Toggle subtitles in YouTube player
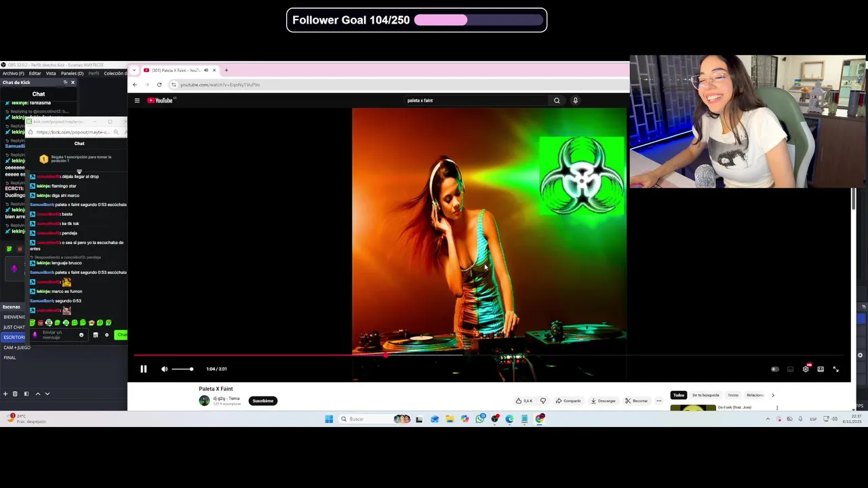 tap(790, 369)
